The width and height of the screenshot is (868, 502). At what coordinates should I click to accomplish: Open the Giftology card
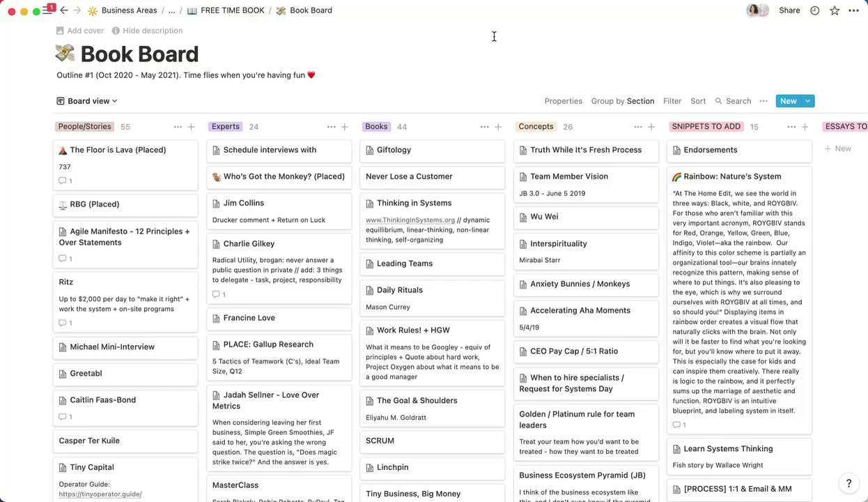tap(432, 150)
